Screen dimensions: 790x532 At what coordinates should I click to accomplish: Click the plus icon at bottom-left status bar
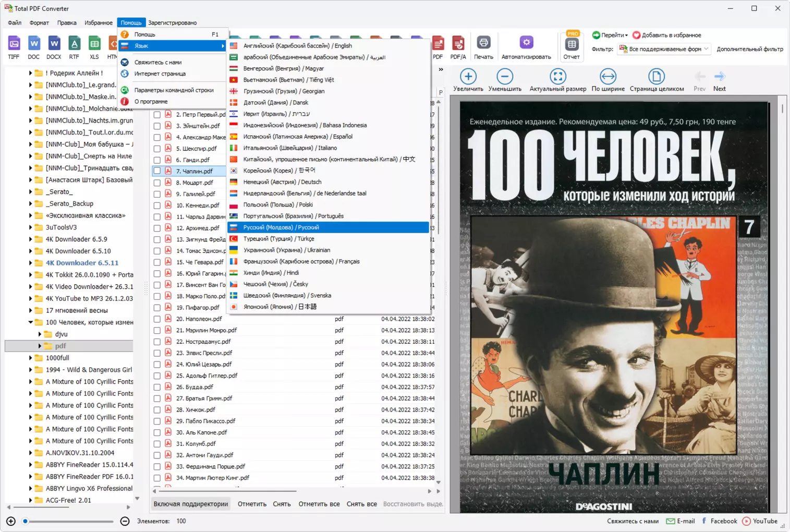[11, 521]
